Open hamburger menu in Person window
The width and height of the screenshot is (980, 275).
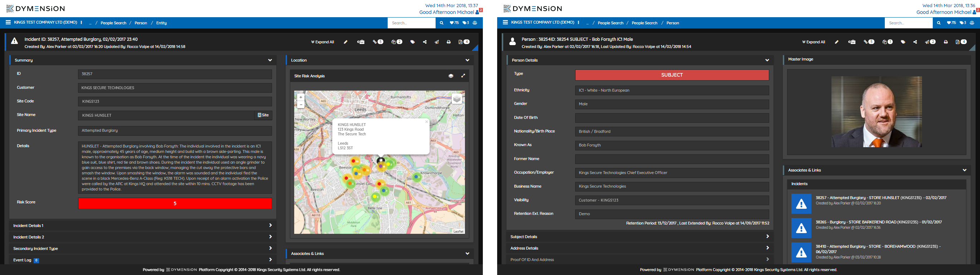point(505,23)
